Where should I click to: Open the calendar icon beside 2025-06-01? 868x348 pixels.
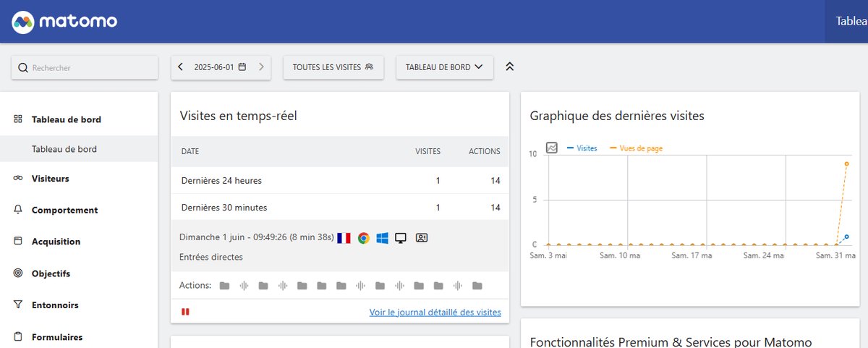click(242, 67)
